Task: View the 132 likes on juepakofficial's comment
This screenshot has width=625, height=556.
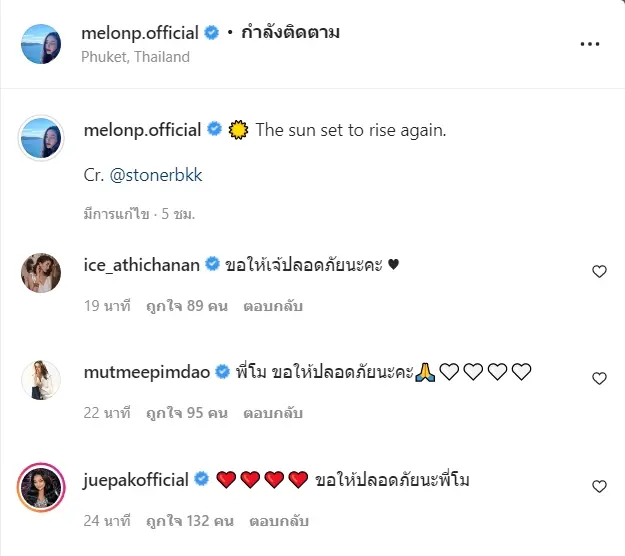Action: [x=190, y=521]
